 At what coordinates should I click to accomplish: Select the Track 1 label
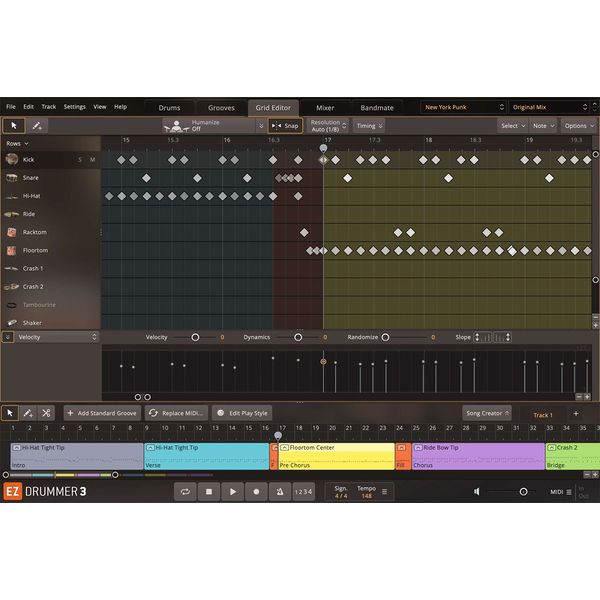pos(543,415)
